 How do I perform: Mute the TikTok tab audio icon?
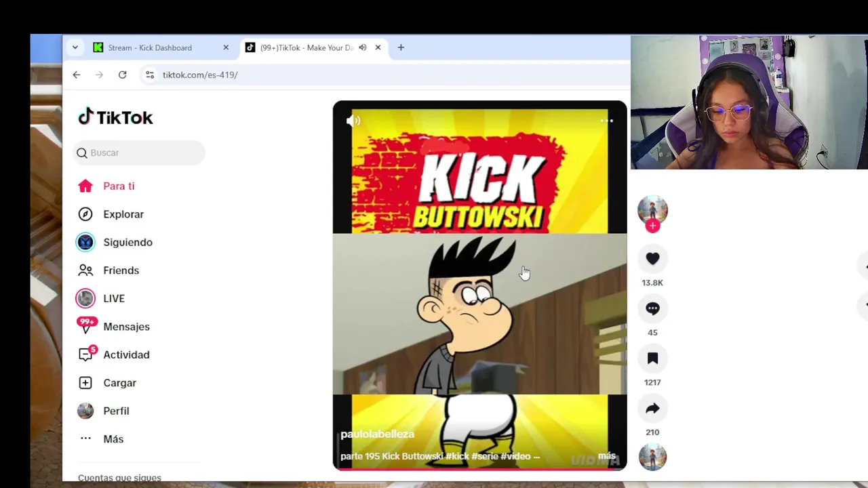(x=363, y=47)
